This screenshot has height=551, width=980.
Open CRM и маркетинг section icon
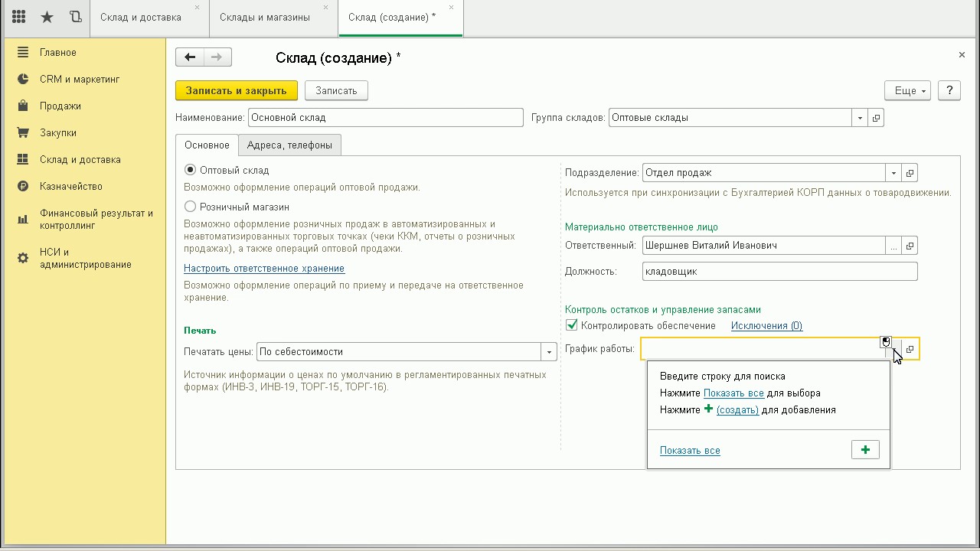[x=23, y=79]
